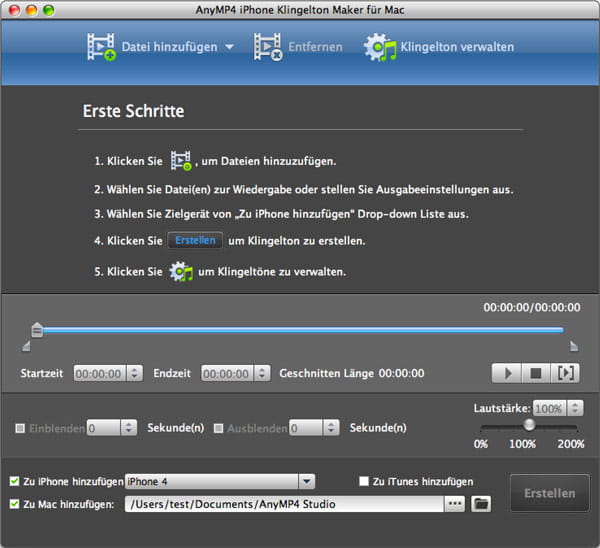Screen dimensions: 600x548
Task: Click the Stop button
Action: click(536, 373)
